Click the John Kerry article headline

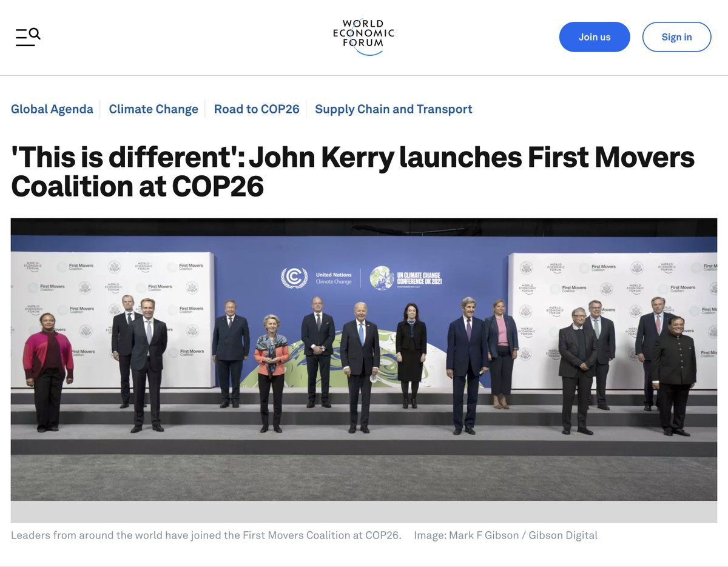pos(352,172)
